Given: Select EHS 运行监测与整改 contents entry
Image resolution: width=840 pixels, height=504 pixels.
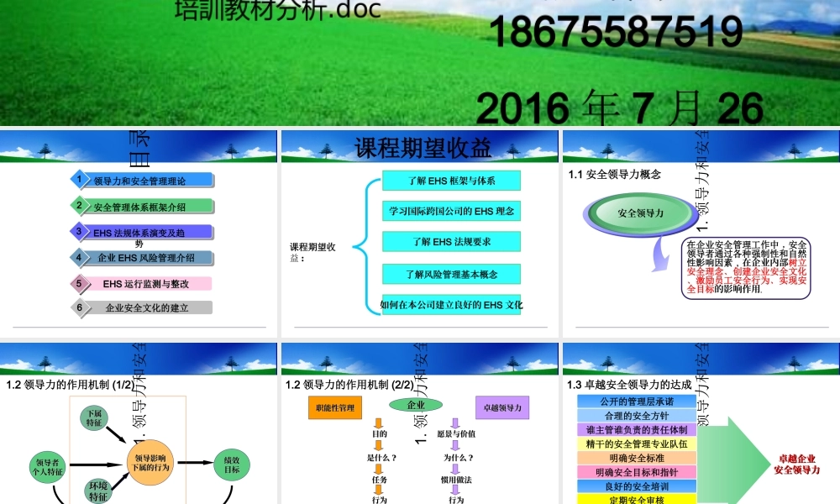Looking at the screenshot, I should (145, 284).
